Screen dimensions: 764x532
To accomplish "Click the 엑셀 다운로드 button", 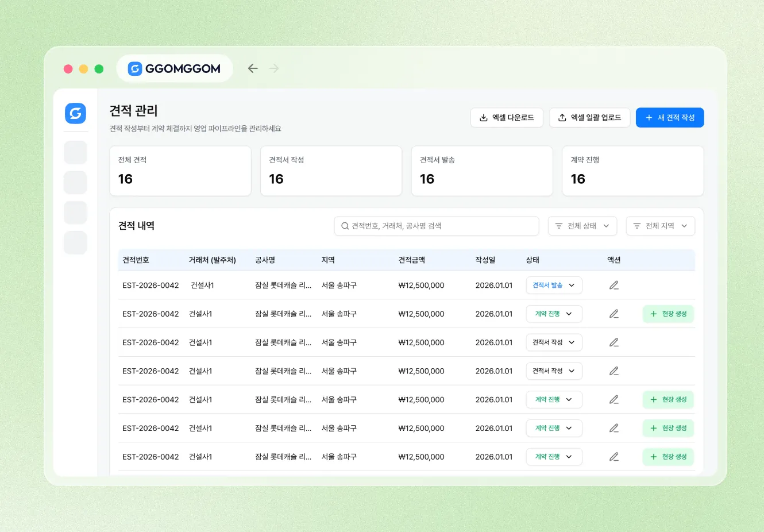I will (507, 118).
